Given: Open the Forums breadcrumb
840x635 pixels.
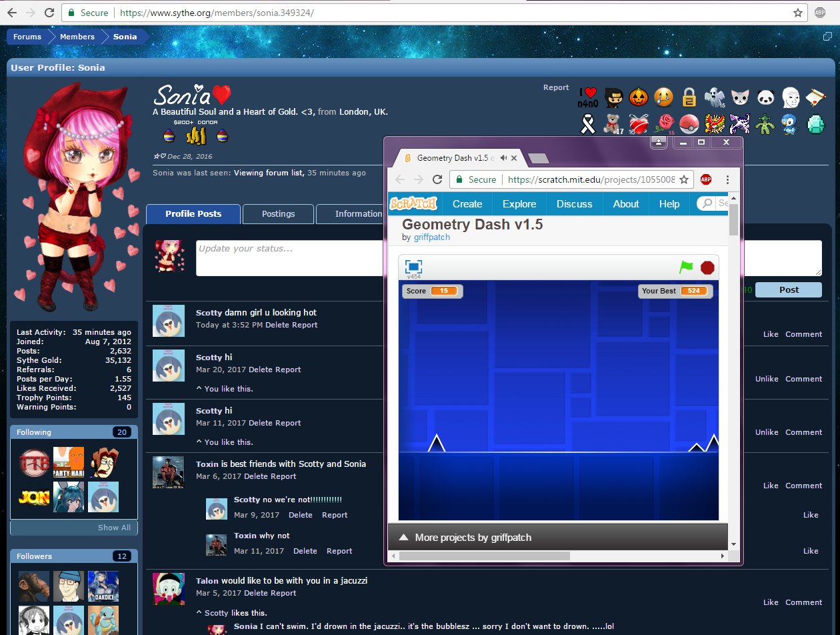Looking at the screenshot, I should coord(27,37).
